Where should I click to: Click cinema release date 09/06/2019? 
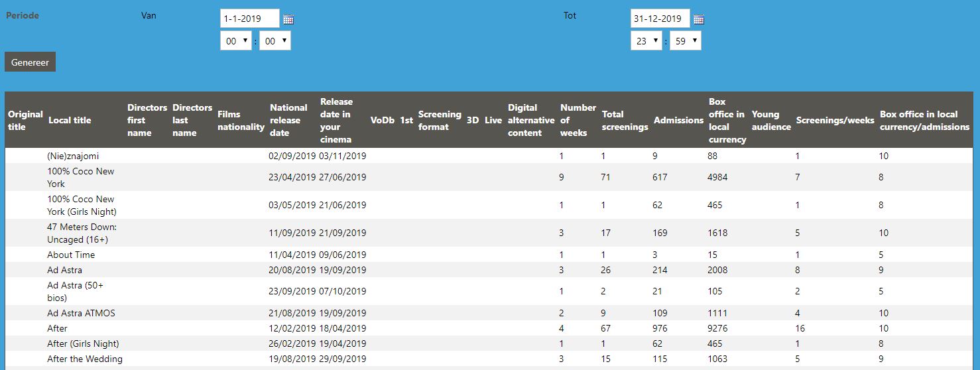(343, 255)
